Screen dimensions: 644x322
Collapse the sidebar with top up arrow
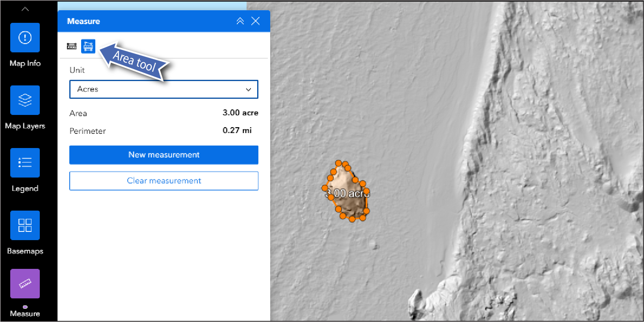click(25, 9)
